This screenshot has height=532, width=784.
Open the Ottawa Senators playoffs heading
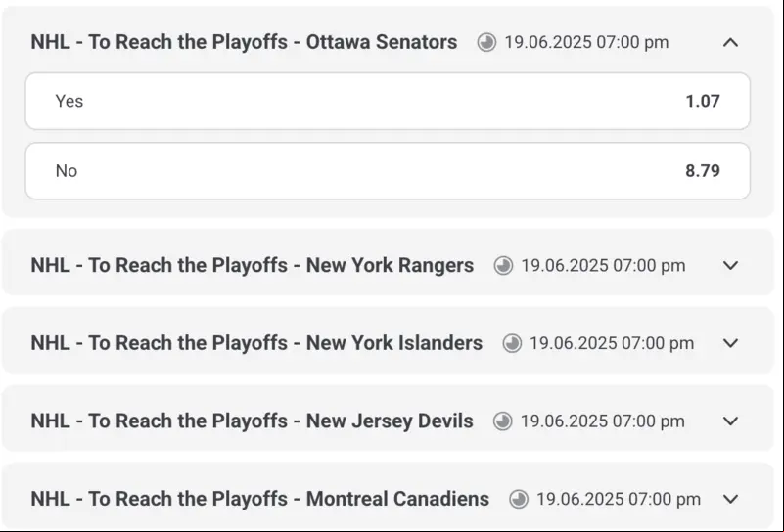click(244, 42)
